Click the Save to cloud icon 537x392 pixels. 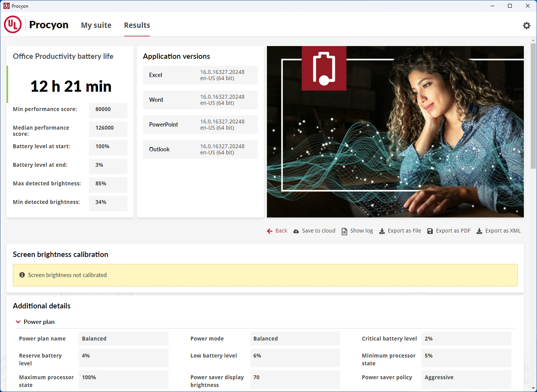296,231
